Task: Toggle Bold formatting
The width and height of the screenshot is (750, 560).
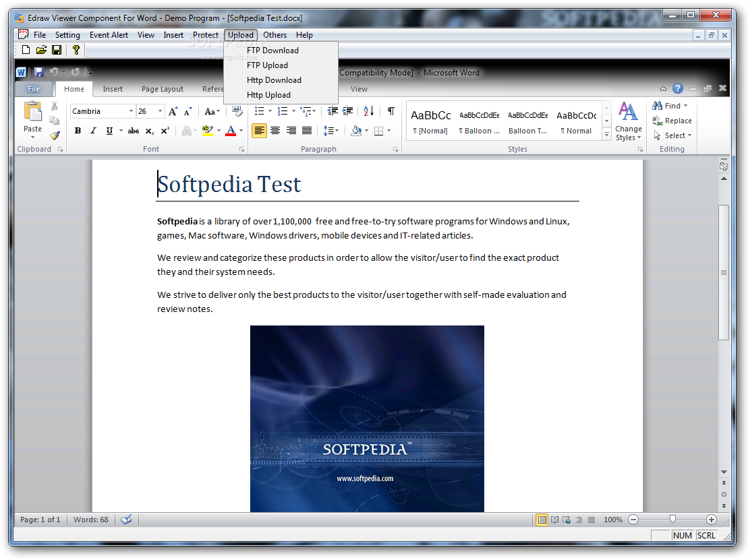Action: point(78,131)
